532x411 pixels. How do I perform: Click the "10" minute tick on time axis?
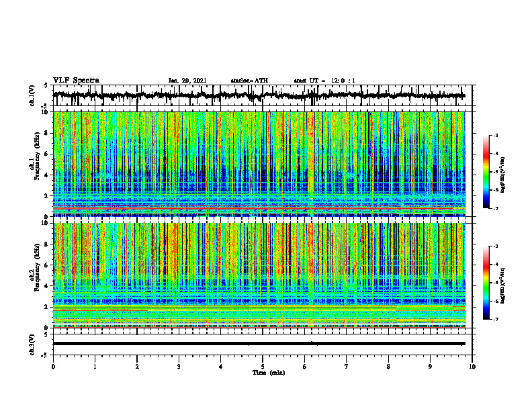click(x=472, y=367)
